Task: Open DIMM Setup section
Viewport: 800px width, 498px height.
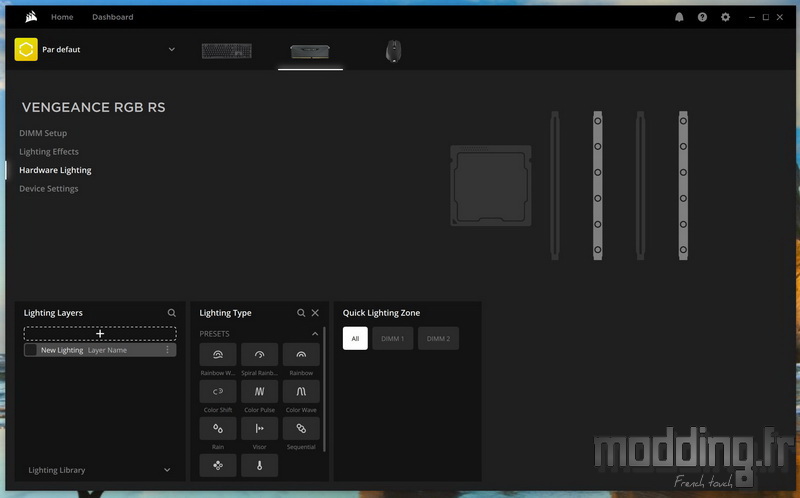Action: (x=43, y=133)
